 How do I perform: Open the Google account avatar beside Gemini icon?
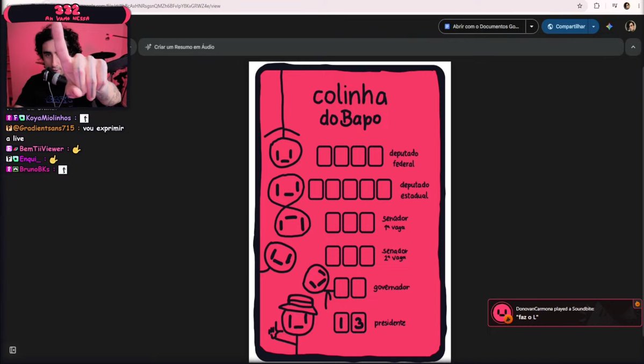[630, 26]
